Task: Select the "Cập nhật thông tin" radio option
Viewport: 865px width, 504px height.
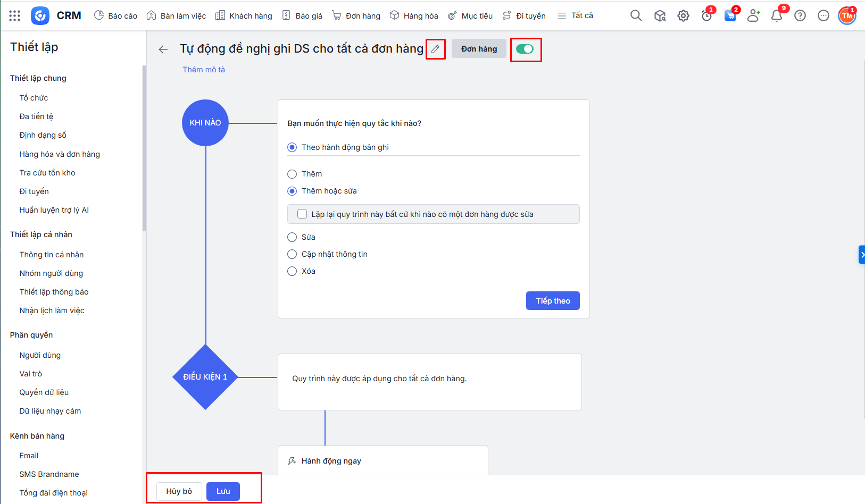Action: 292,254
